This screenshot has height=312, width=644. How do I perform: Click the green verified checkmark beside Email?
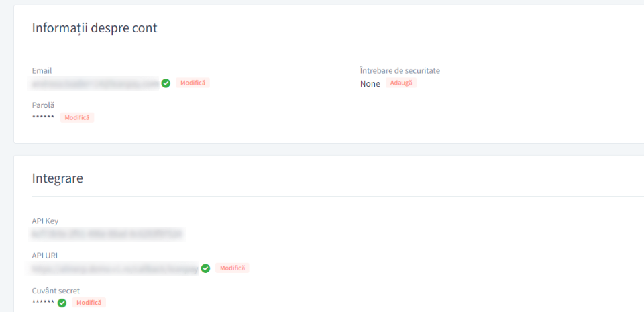(x=166, y=83)
